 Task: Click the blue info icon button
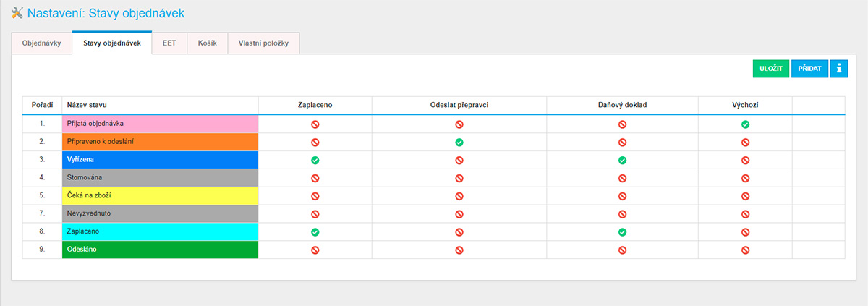point(838,69)
